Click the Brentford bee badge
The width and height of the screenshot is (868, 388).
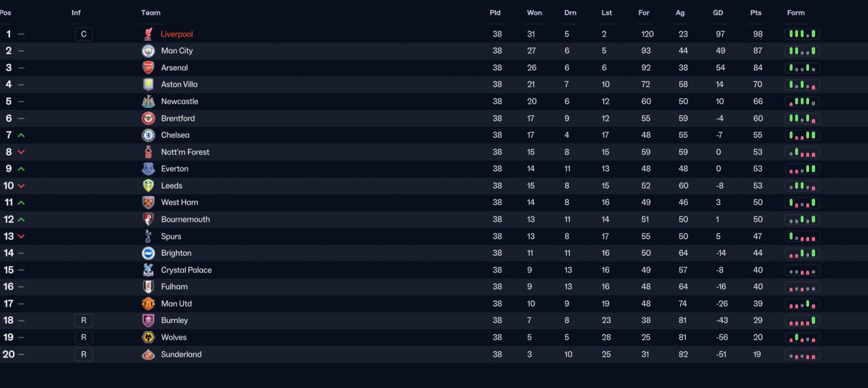[x=148, y=118]
